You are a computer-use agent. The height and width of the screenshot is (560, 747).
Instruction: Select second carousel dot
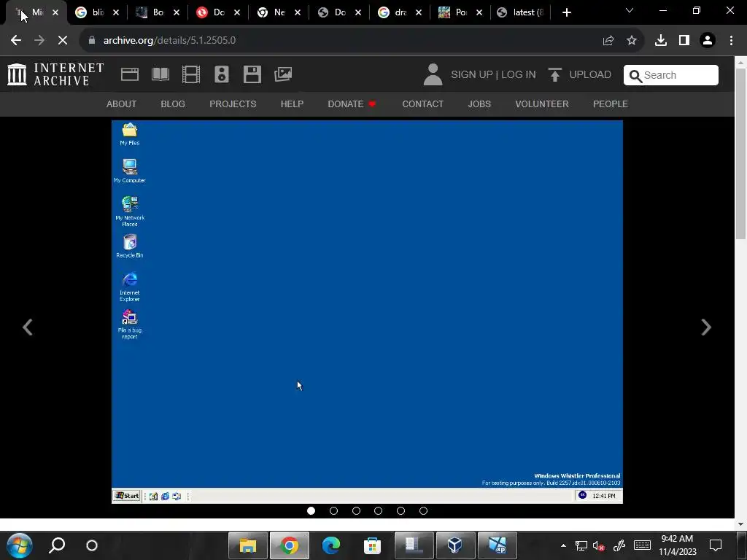(x=333, y=511)
